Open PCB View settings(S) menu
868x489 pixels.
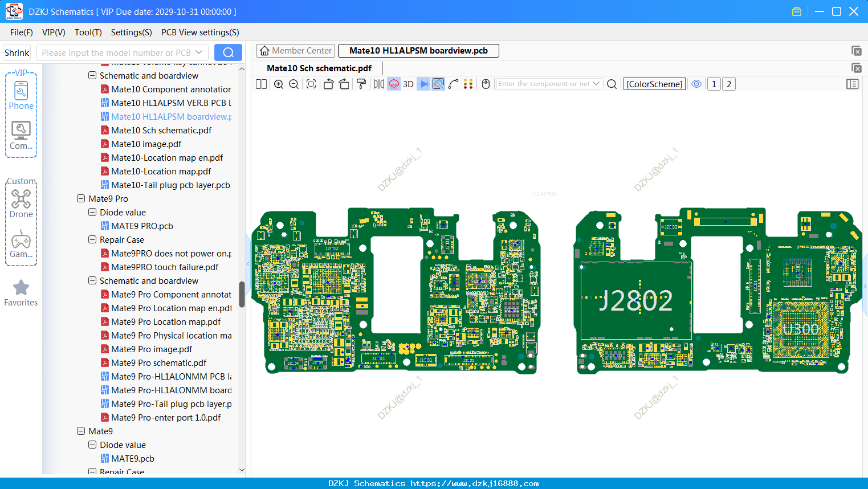(200, 32)
